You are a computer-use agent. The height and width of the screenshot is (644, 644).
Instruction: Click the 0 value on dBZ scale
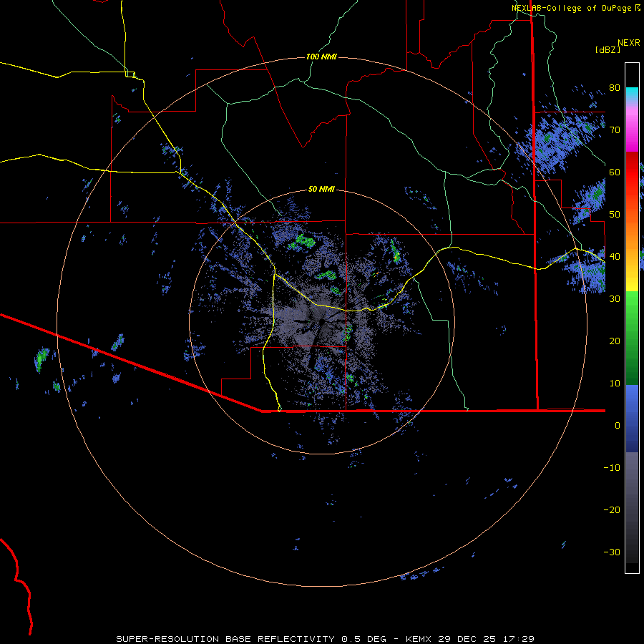pos(618,426)
